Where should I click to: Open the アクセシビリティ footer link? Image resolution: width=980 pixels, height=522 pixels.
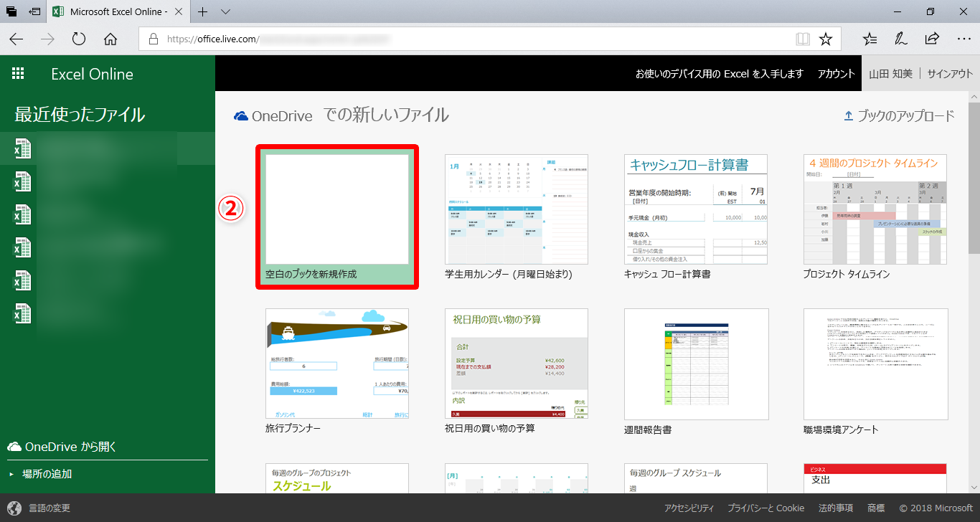click(689, 508)
